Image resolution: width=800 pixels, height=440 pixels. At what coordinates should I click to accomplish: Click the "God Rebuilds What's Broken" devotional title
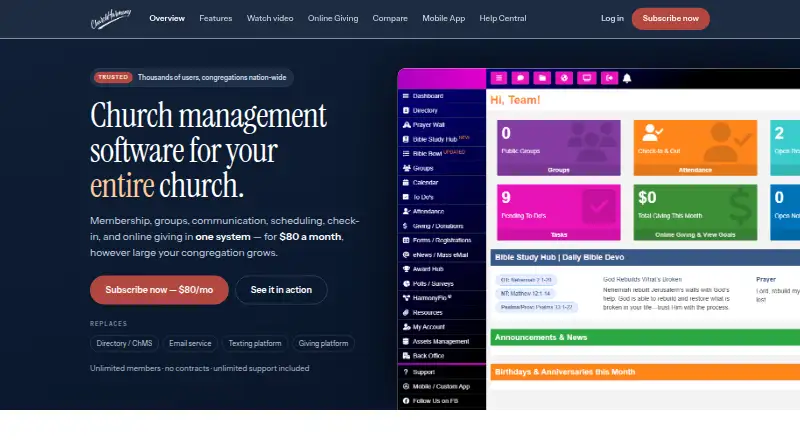click(642, 280)
